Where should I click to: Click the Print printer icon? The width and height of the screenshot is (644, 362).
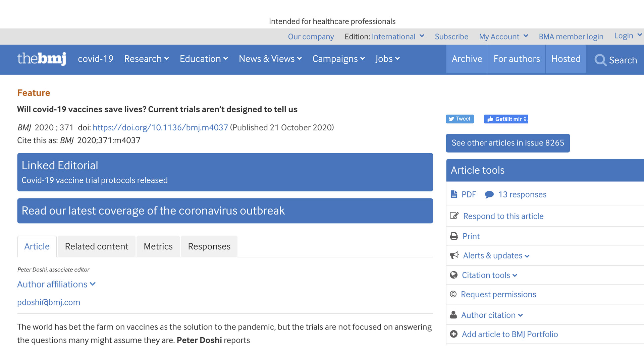click(x=454, y=236)
